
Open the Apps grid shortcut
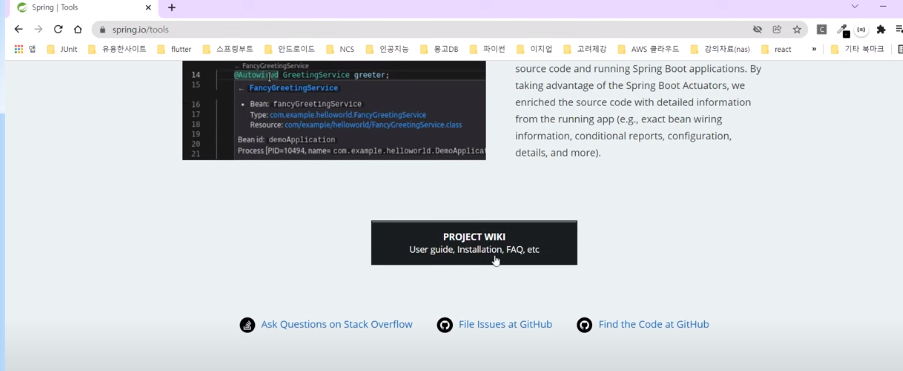pos(24,49)
